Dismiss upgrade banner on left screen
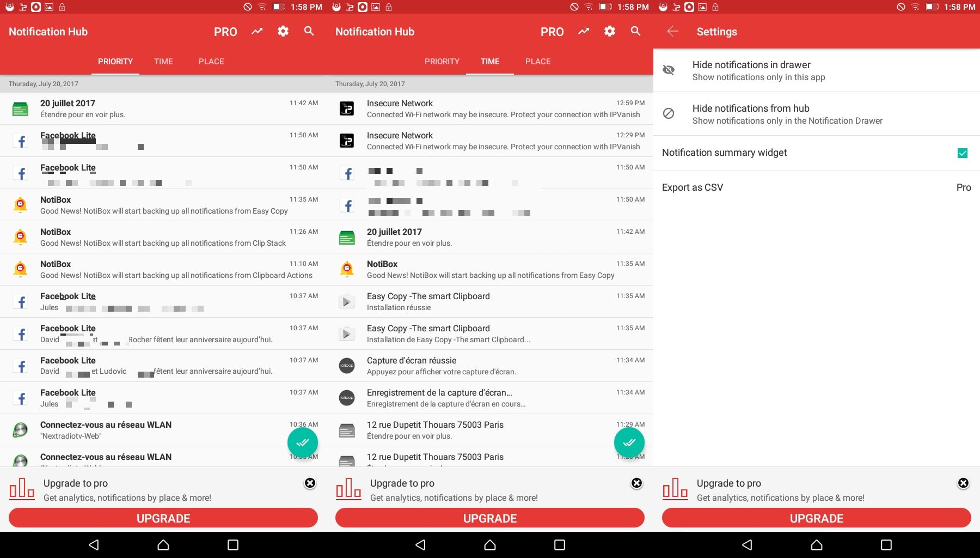 point(310,483)
